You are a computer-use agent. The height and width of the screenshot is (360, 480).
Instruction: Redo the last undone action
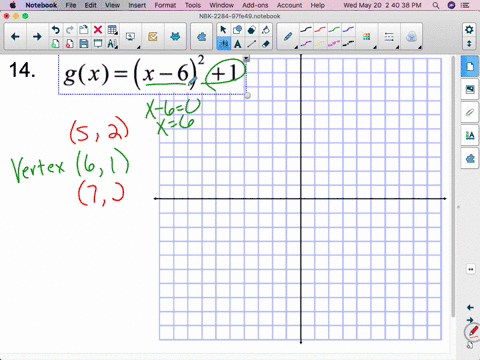[x=69, y=30]
